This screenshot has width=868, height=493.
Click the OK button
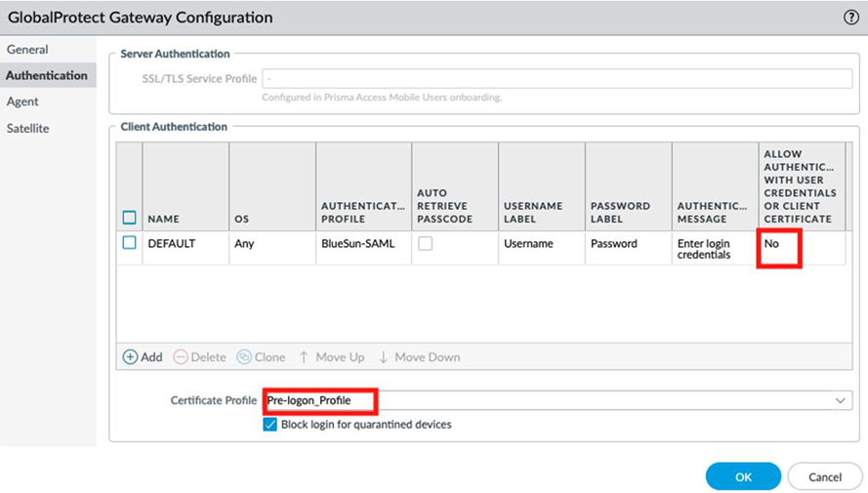point(743,477)
